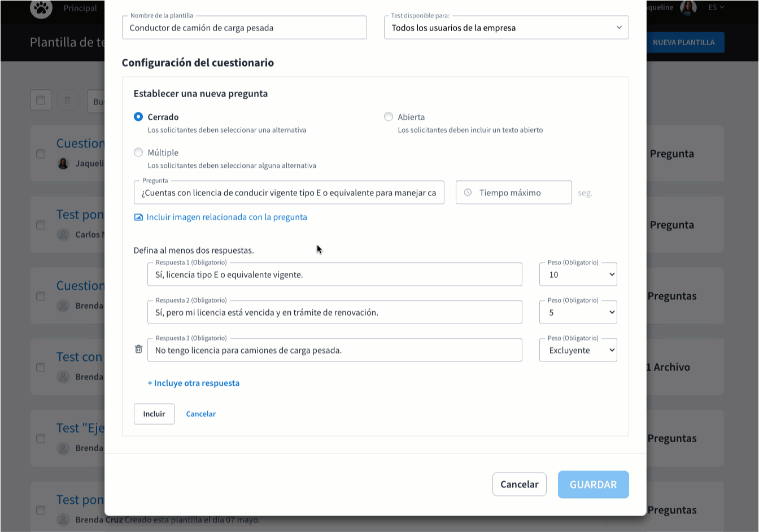The width and height of the screenshot is (759, 532).
Task: Click the image icon beside include image link
Action: pyautogui.click(x=138, y=217)
